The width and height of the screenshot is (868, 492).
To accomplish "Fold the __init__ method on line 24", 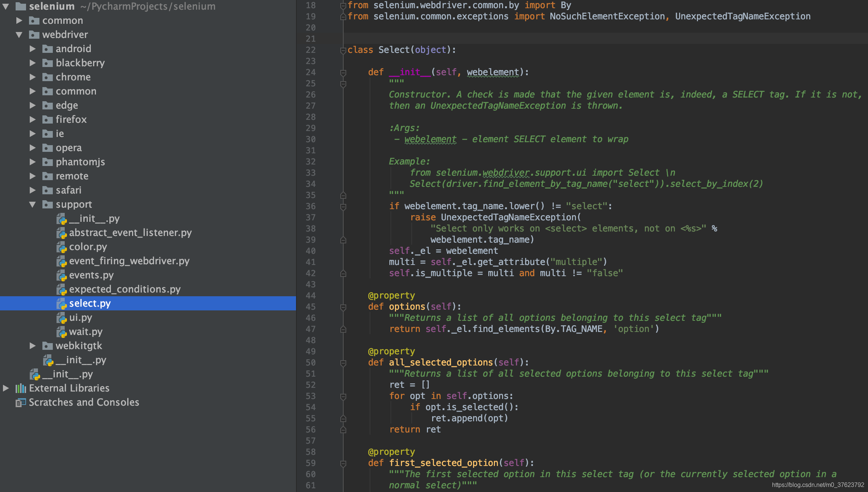I will 343,73.
